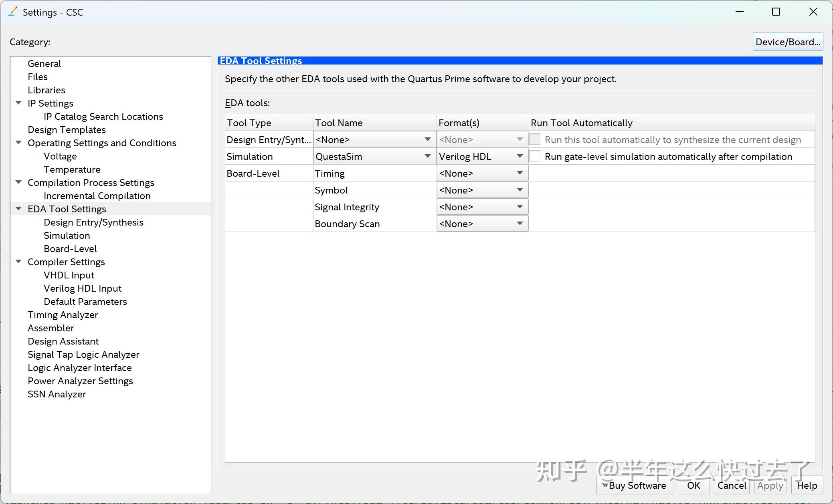Select General category
The image size is (833, 504).
coord(44,63)
